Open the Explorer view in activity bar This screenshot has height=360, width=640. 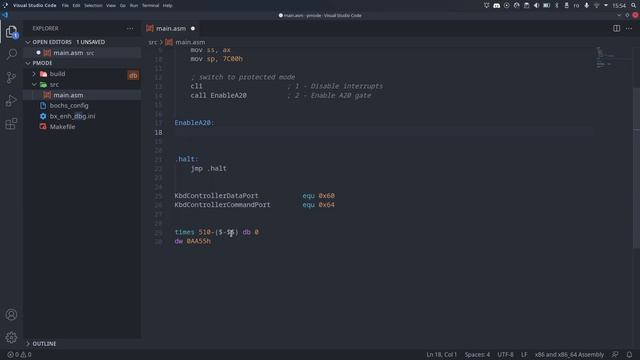point(11,32)
